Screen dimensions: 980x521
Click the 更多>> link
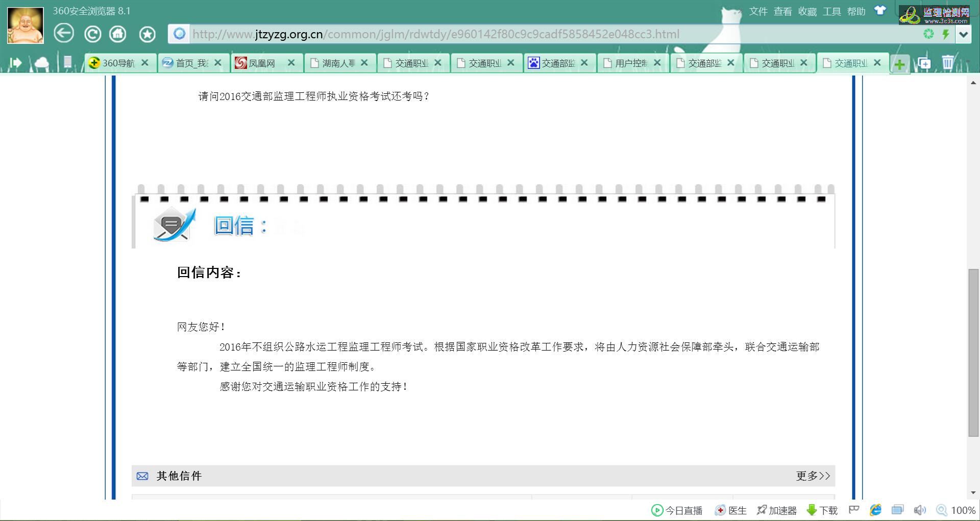click(813, 476)
